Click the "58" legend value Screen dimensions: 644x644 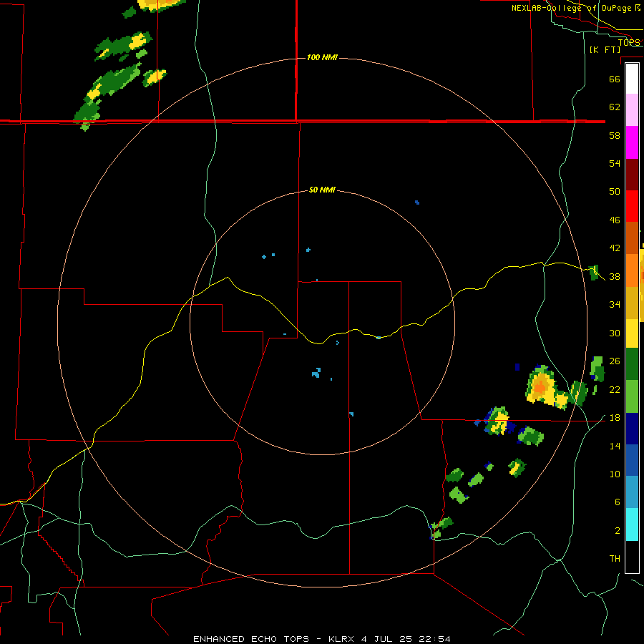coord(615,135)
